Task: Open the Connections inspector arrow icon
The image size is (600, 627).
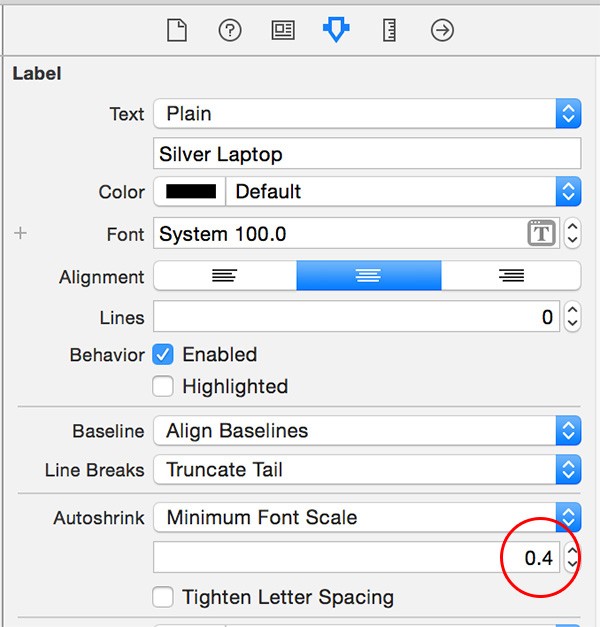Action: [x=442, y=30]
